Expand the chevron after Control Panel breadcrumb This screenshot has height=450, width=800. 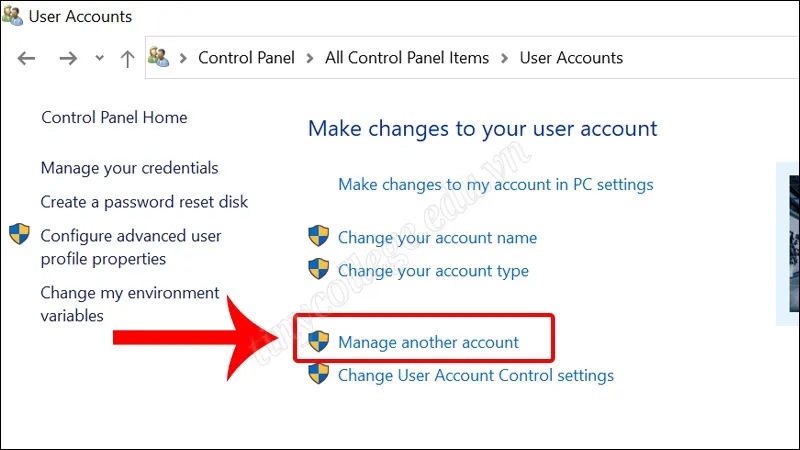(x=310, y=58)
